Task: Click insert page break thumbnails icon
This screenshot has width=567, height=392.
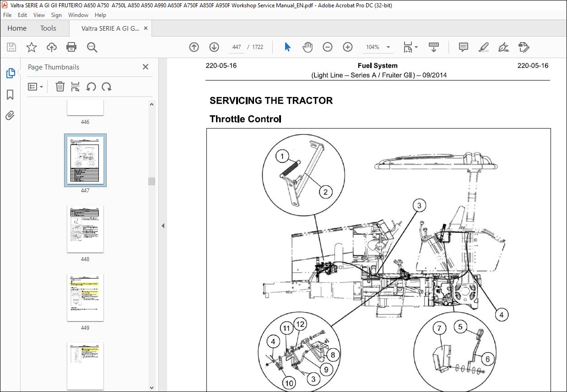Action: click(x=76, y=86)
